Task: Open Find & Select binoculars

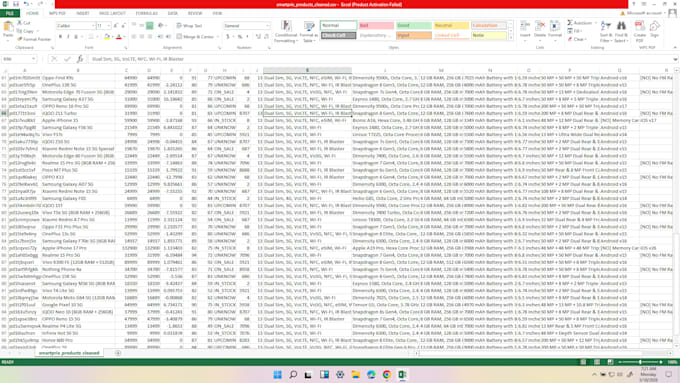Action: click(621, 31)
